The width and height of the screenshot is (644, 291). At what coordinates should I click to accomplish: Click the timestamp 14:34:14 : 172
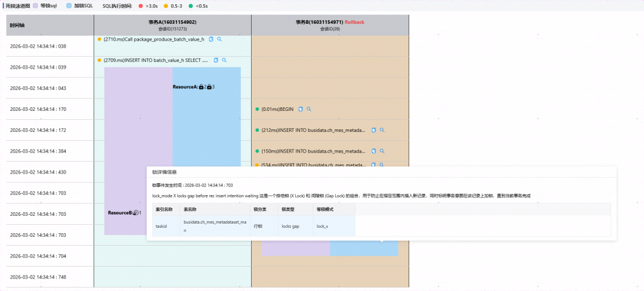38,130
